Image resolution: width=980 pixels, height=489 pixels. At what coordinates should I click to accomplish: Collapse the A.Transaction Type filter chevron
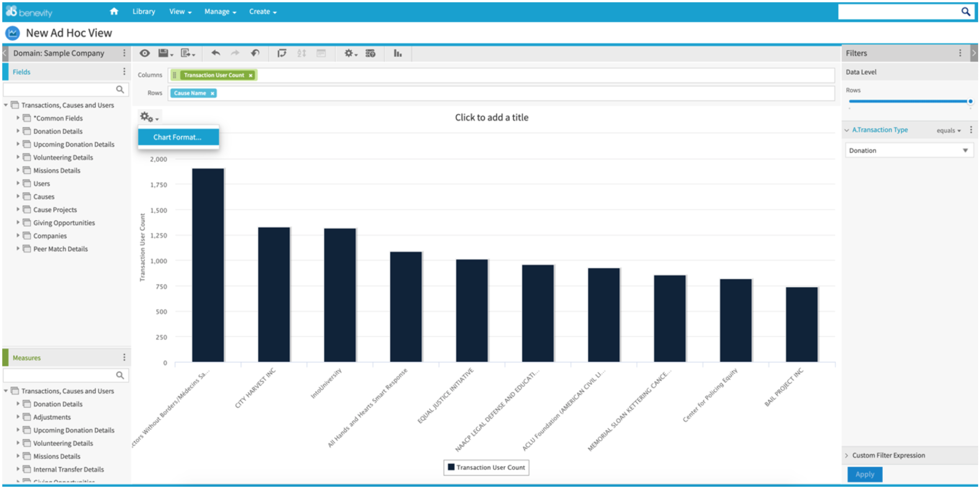click(847, 130)
